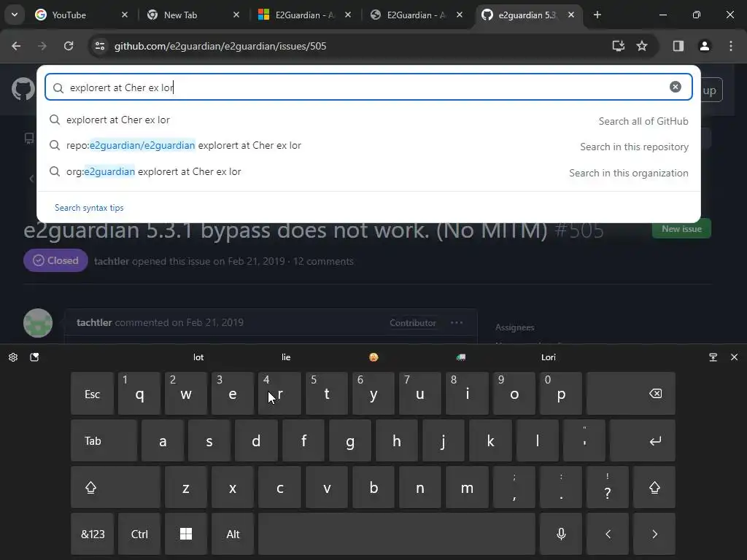The height and width of the screenshot is (560, 747).
Task: Close the touch keyboard
Action: click(734, 357)
